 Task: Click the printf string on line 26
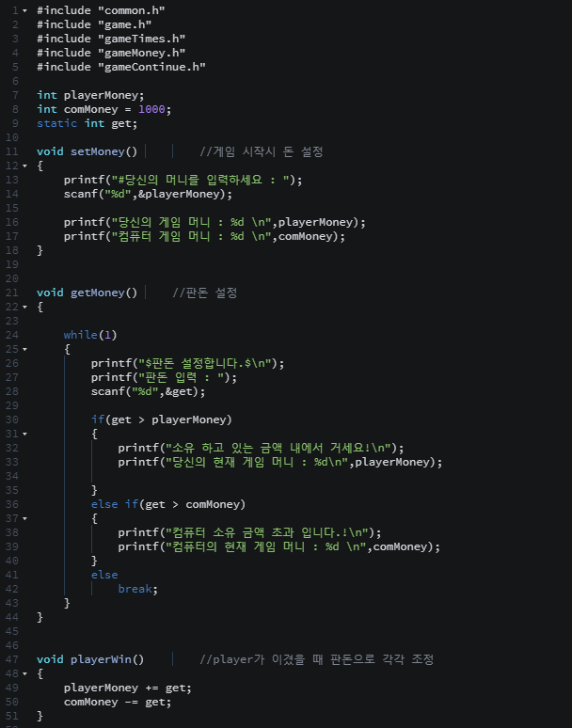(x=205, y=363)
